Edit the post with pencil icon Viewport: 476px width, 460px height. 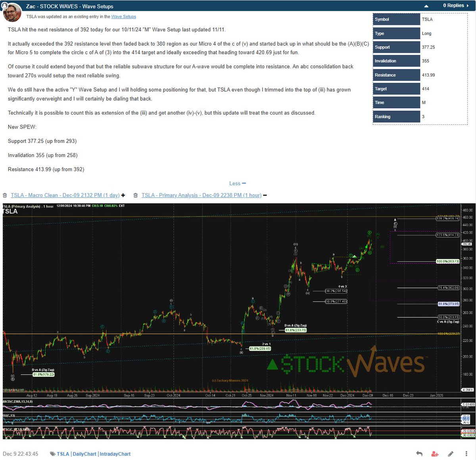click(x=451, y=454)
